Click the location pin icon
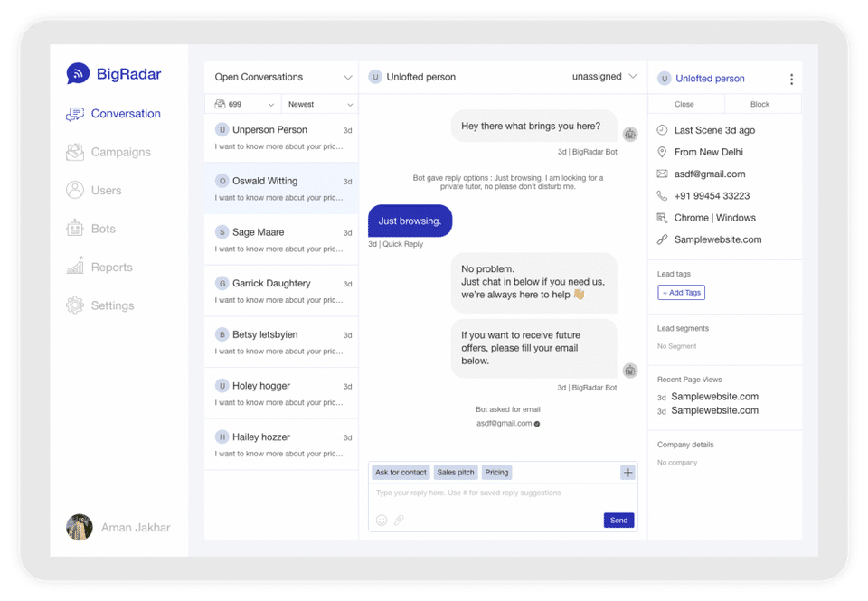This screenshot has height=601, width=868. (x=662, y=152)
